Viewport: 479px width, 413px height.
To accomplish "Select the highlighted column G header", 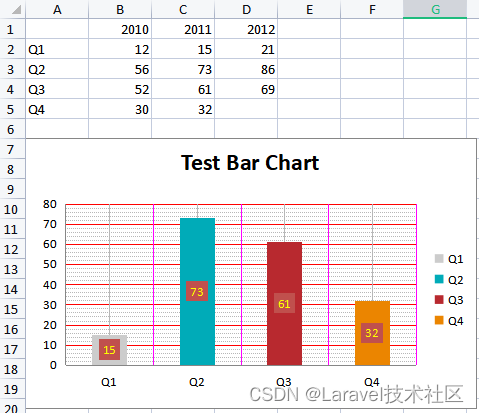I will coord(435,9).
